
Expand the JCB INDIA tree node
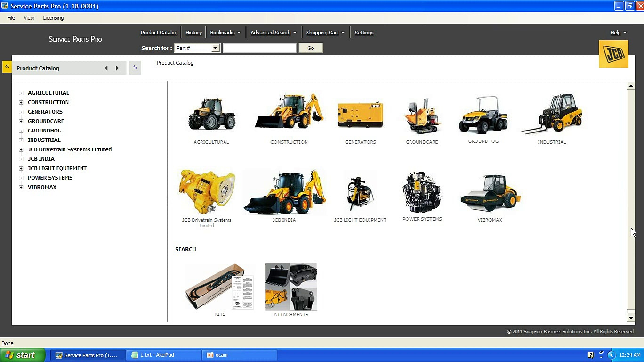[21, 159]
